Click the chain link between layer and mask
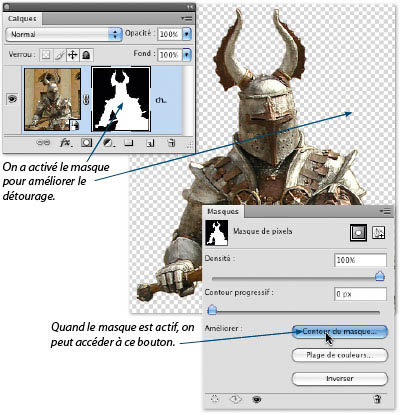This screenshot has width=400, height=415. click(x=86, y=100)
